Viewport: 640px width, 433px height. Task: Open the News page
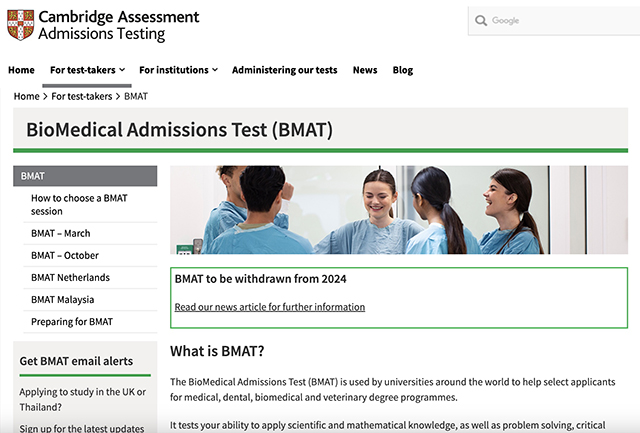point(365,70)
